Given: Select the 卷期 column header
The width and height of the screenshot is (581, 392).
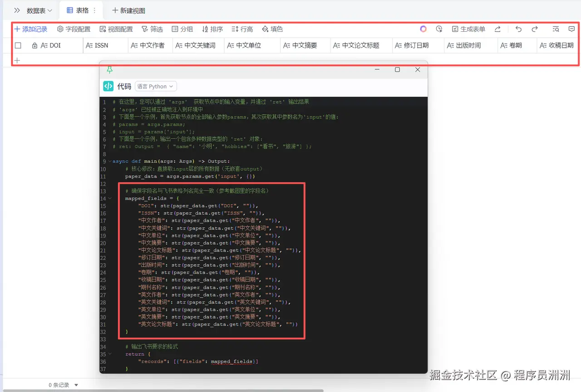Looking at the screenshot, I should 517,45.
